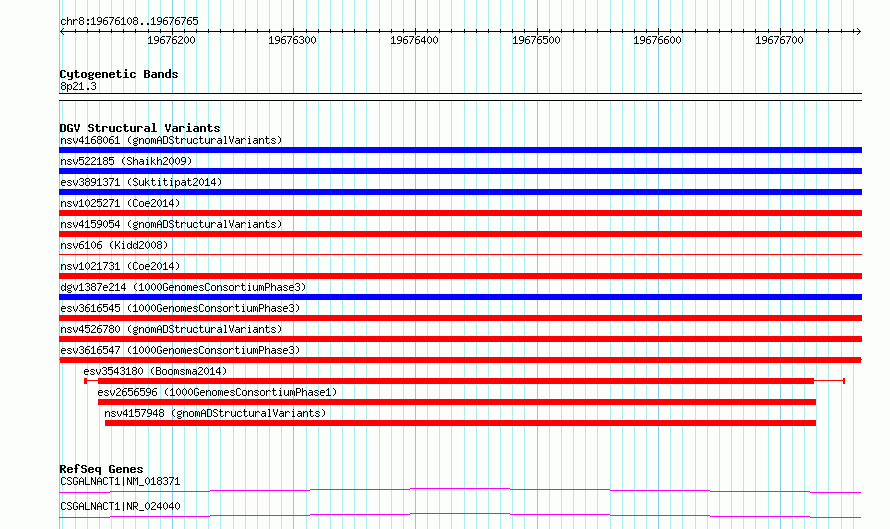Open the esv3891371 (Suktitipat2014) label
This screenshot has height=529, width=890.
tap(141, 182)
